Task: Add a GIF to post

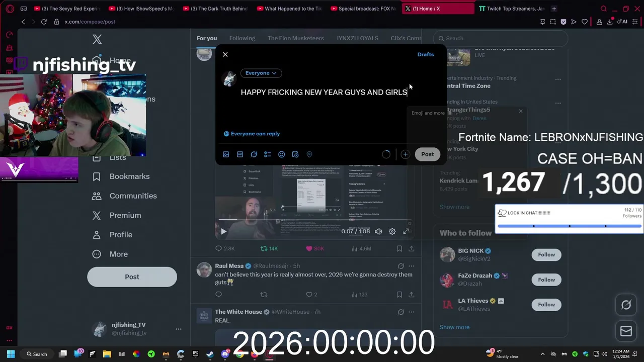Action: click(240, 154)
